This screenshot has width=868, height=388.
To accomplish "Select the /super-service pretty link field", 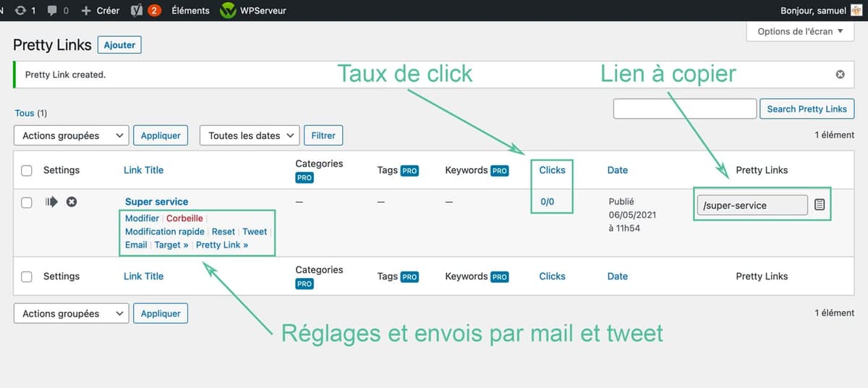I will pyautogui.click(x=752, y=205).
